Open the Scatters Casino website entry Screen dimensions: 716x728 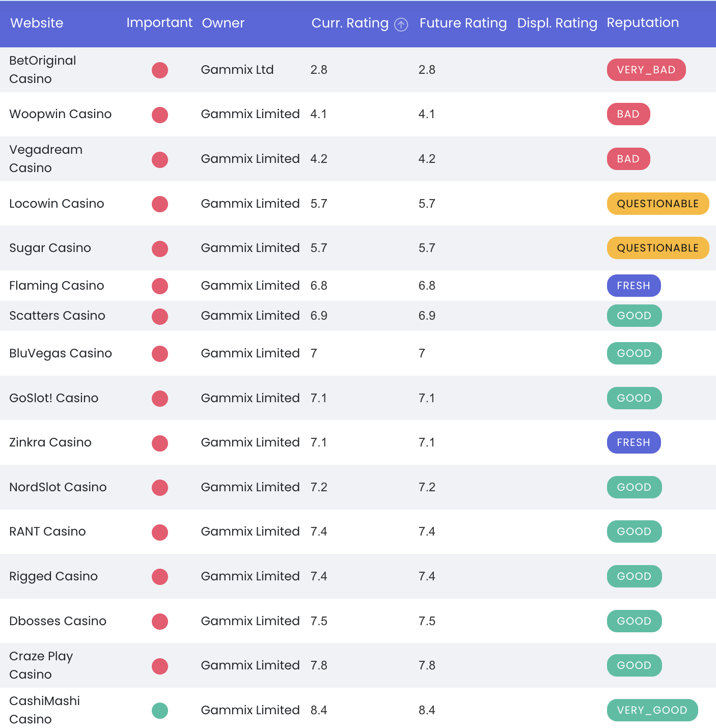57,316
